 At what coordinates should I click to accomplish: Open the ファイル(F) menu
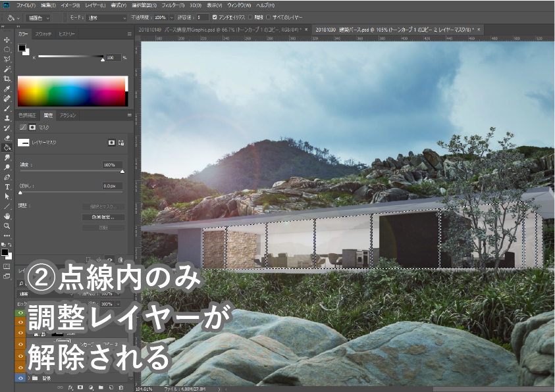pyautogui.click(x=26, y=5)
